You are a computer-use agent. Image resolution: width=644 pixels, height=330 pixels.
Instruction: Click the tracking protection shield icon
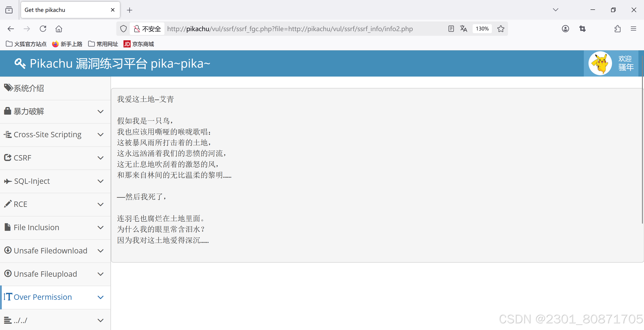point(123,29)
